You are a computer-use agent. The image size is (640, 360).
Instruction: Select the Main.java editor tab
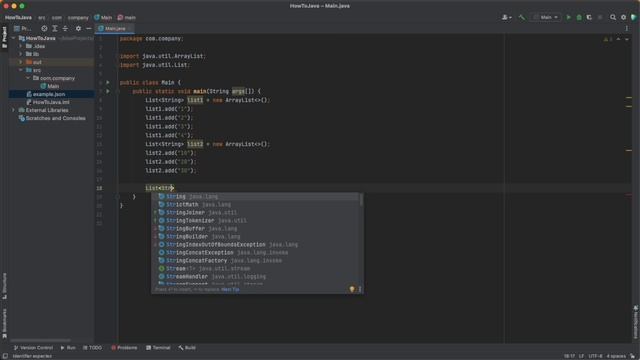pos(115,29)
